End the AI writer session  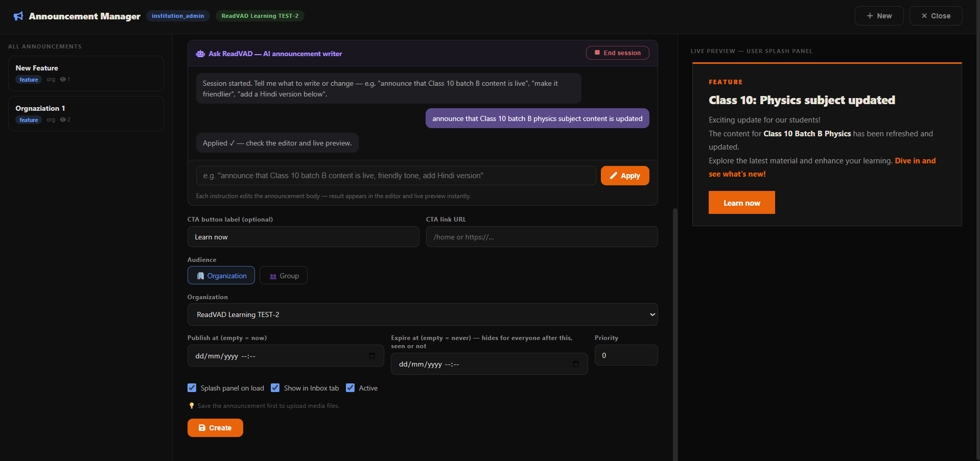[x=617, y=53]
